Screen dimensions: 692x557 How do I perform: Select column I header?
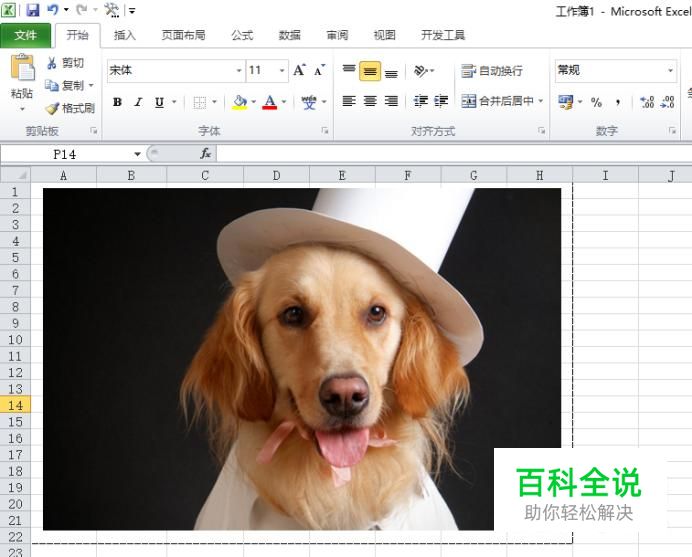(x=605, y=175)
